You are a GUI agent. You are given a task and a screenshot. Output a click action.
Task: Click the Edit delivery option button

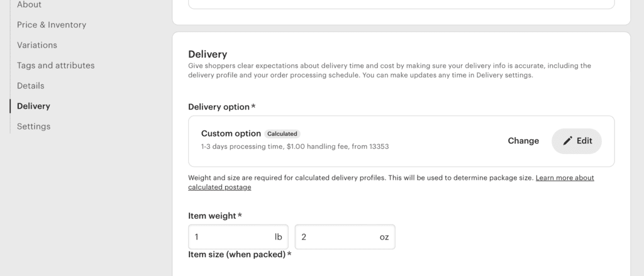tap(577, 141)
